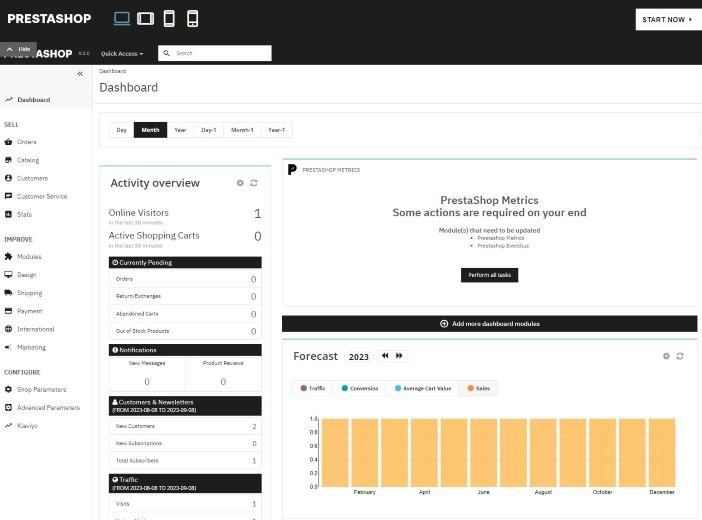Click the Customer Service chat icon

[x=8, y=196]
